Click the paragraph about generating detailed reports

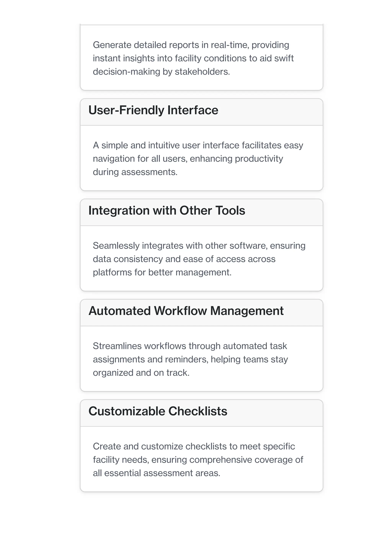193,58
